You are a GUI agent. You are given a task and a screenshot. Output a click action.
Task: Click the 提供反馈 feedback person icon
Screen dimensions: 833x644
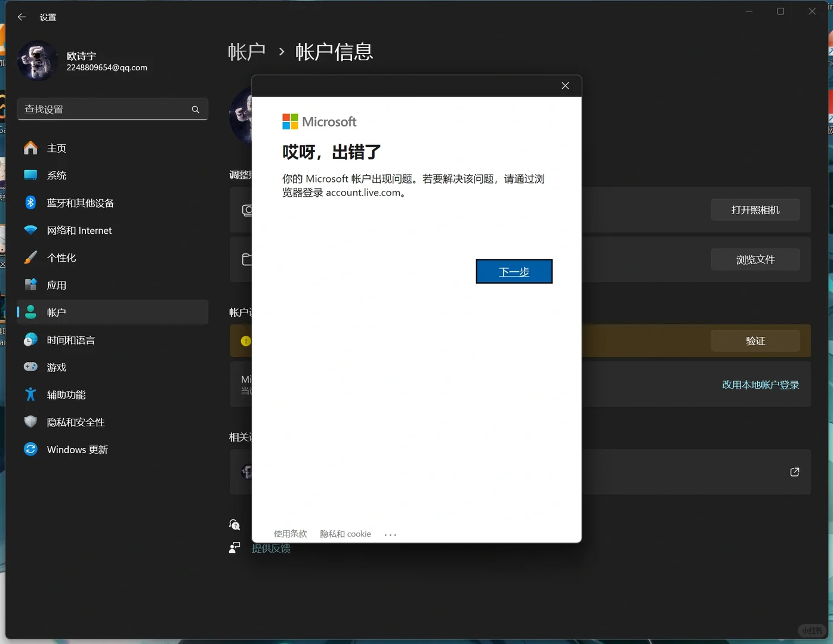235,547
